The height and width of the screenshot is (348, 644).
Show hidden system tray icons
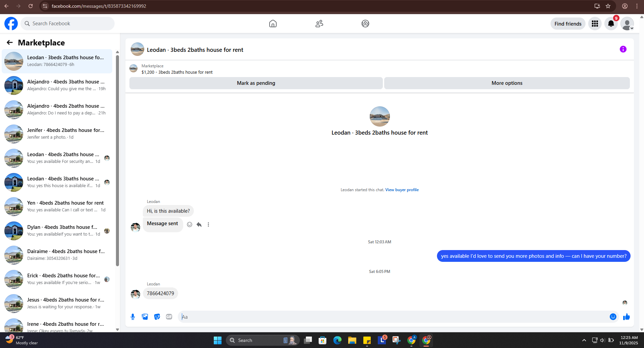(584, 340)
